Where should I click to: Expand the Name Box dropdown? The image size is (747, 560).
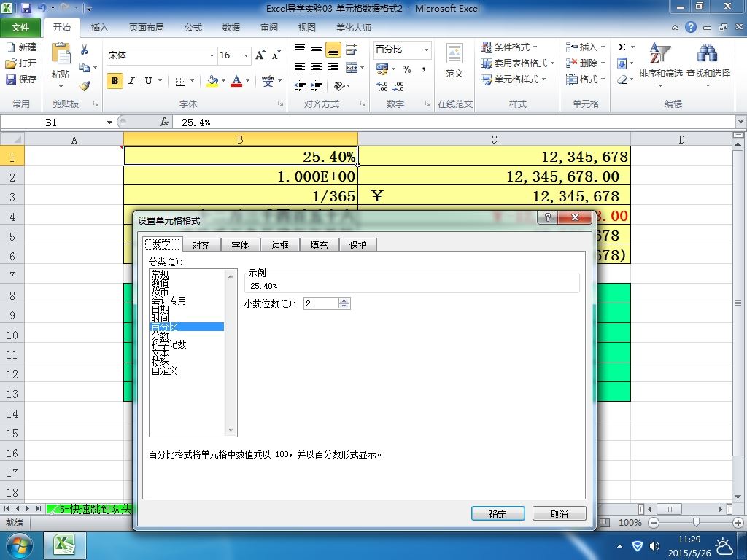[109, 122]
